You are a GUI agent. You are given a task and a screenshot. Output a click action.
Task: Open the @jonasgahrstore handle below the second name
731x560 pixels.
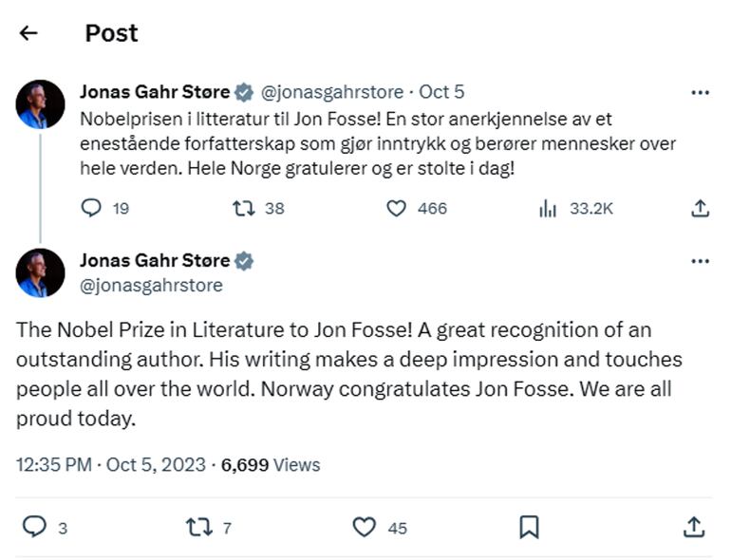coord(151,285)
